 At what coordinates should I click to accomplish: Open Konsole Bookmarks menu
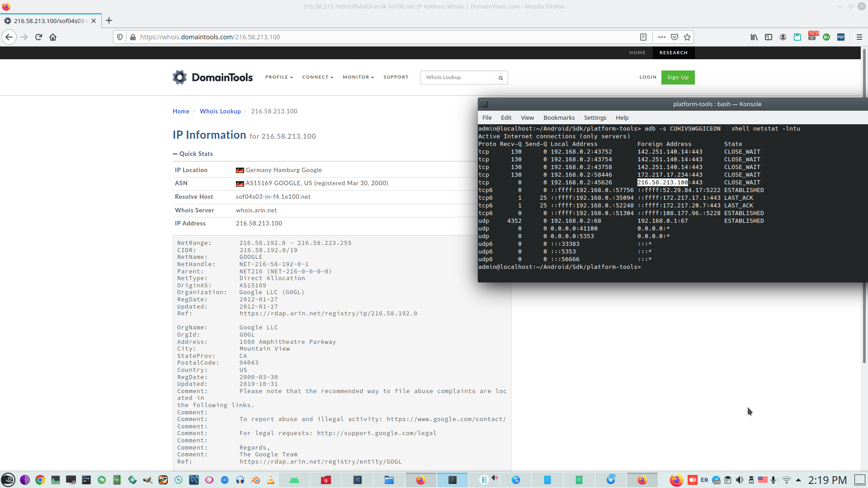tap(559, 117)
